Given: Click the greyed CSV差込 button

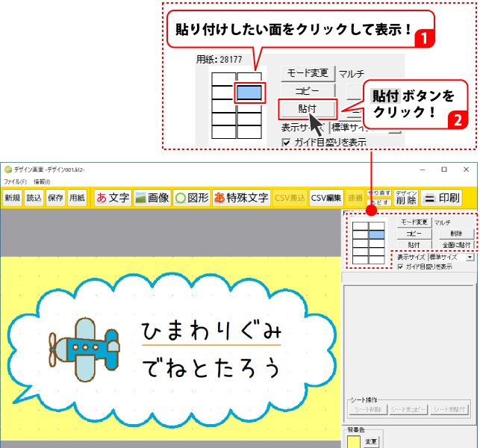Looking at the screenshot, I should 290,198.
